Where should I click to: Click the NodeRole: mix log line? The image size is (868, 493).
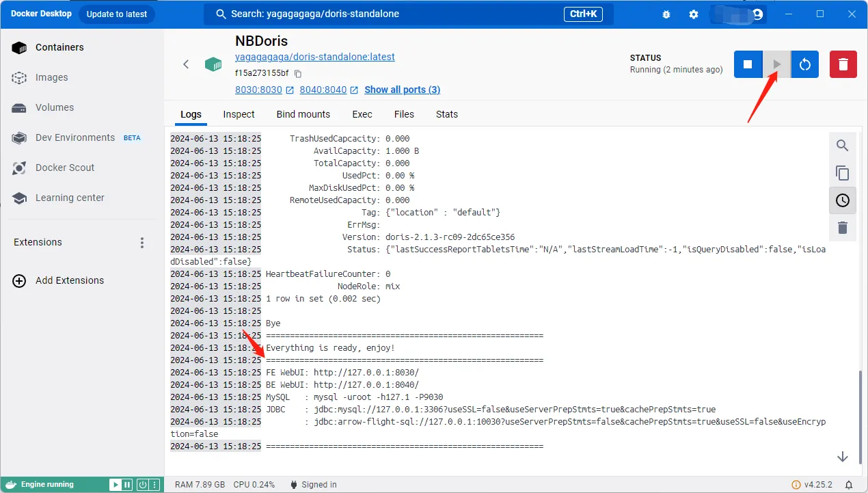(368, 287)
